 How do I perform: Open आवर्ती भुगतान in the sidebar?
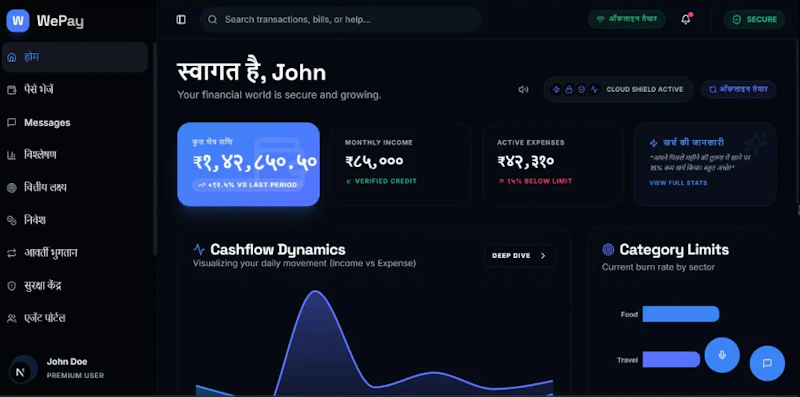click(x=75, y=253)
